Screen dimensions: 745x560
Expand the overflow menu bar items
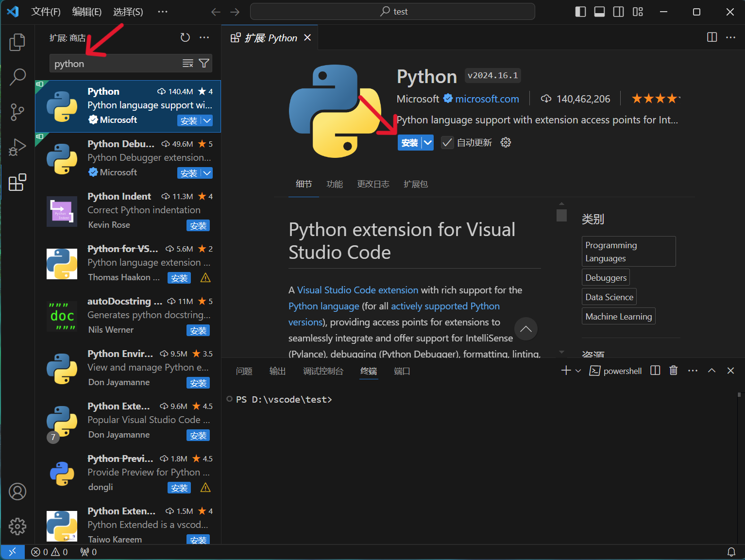(x=163, y=12)
